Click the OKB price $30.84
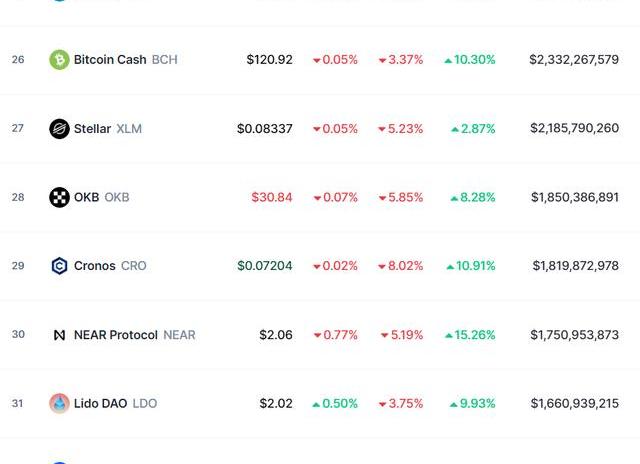 coord(272,197)
